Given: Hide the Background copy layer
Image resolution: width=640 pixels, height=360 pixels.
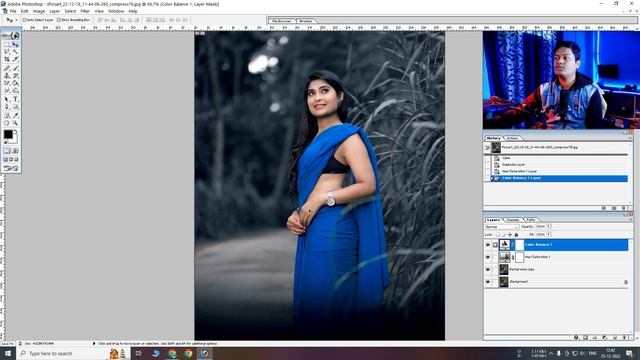Looking at the screenshot, I should pos(488,269).
